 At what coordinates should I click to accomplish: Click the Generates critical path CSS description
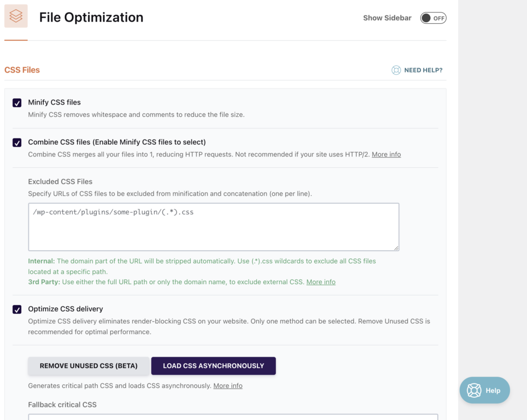(119, 386)
